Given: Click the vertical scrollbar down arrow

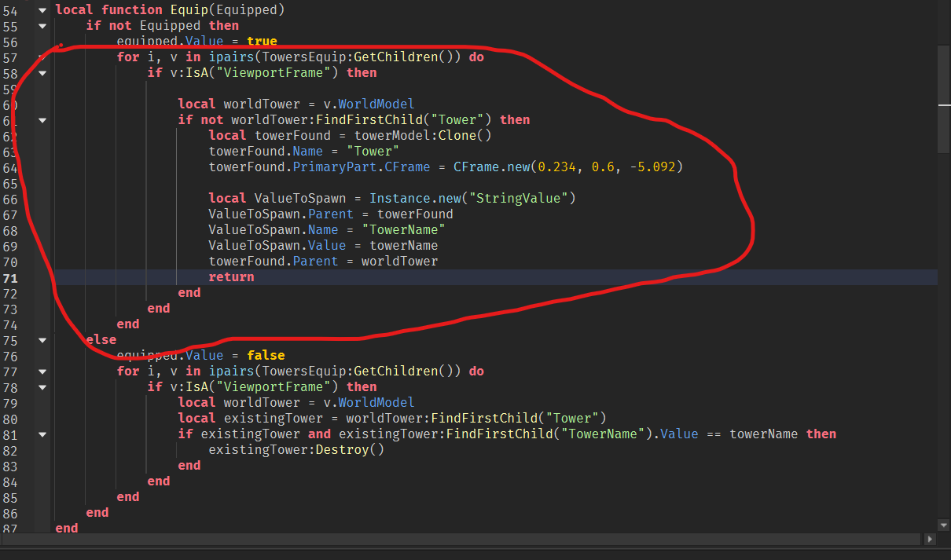Looking at the screenshot, I should pyautogui.click(x=942, y=525).
